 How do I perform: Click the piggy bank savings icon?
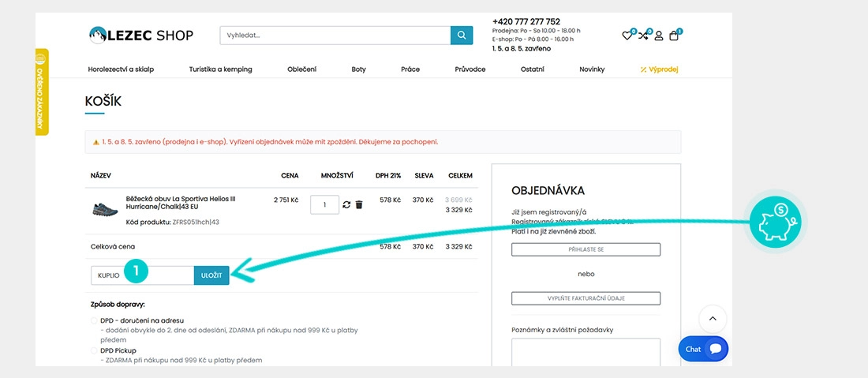coord(776,222)
